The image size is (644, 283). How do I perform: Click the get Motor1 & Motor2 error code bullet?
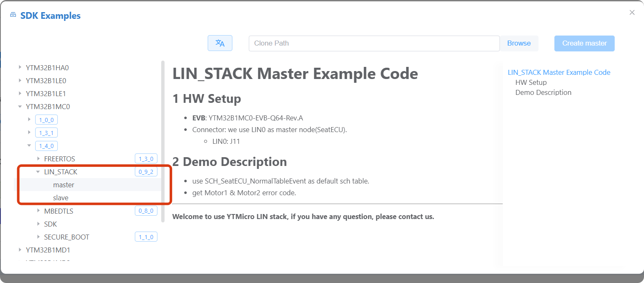pyautogui.click(x=244, y=193)
